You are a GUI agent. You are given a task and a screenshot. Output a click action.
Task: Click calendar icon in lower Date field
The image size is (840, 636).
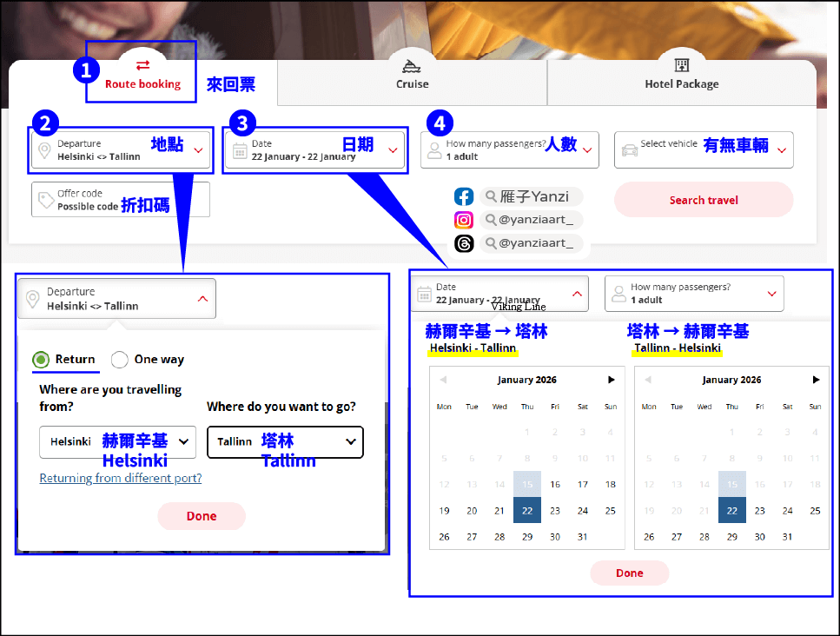pyautogui.click(x=424, y=295)
